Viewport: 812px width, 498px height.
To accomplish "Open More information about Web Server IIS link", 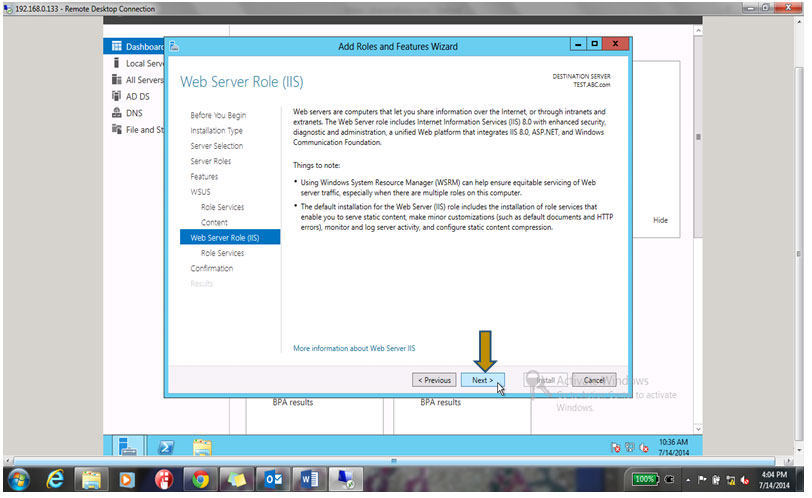I will coord(354,348).
